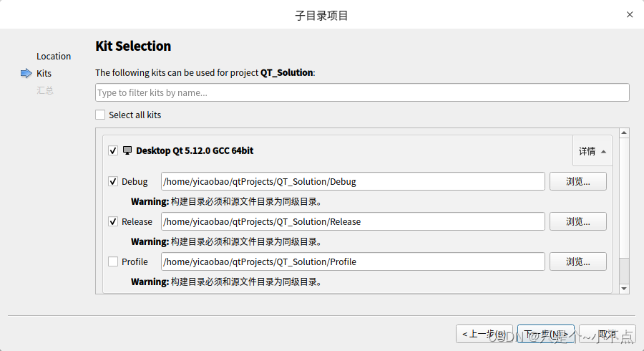Screen dimensions: 644x351
Task: Close the dialog with the X button
Action: coord(630,14)
